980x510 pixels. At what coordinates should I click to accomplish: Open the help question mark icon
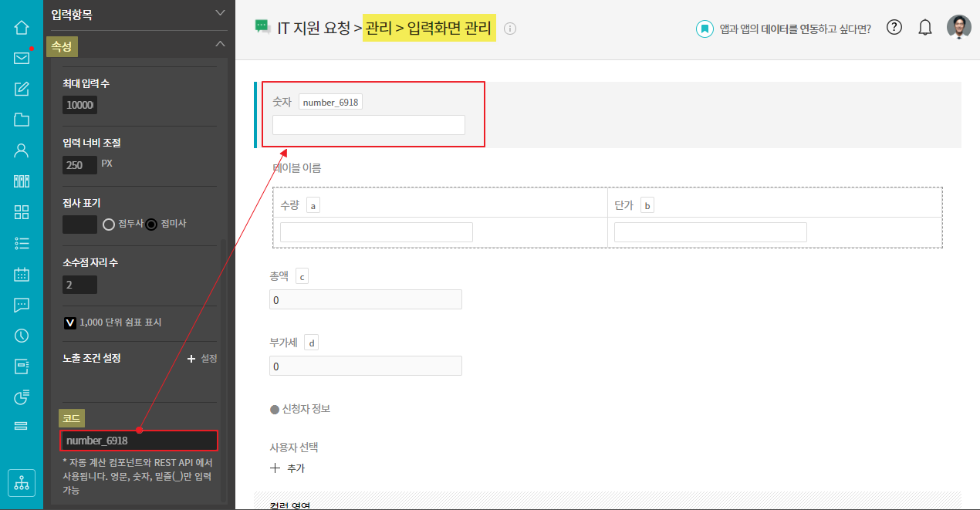[x=894, y=28]
